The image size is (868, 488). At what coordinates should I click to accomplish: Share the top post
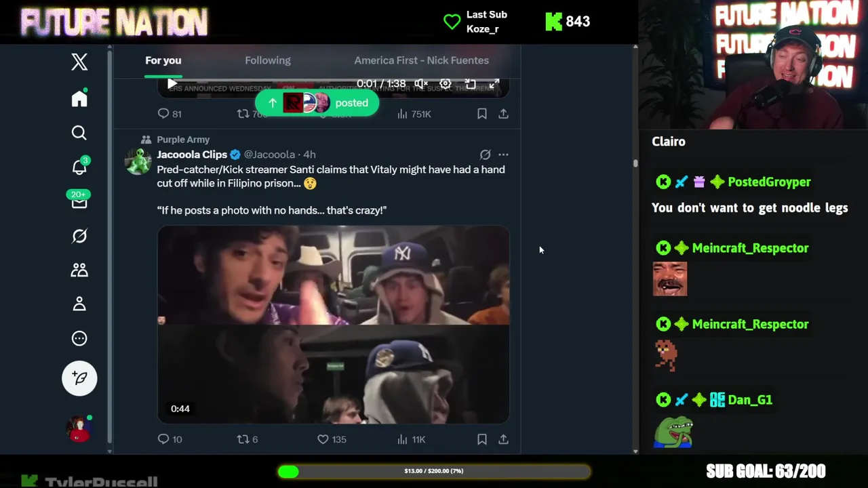(x=503, y=114)
